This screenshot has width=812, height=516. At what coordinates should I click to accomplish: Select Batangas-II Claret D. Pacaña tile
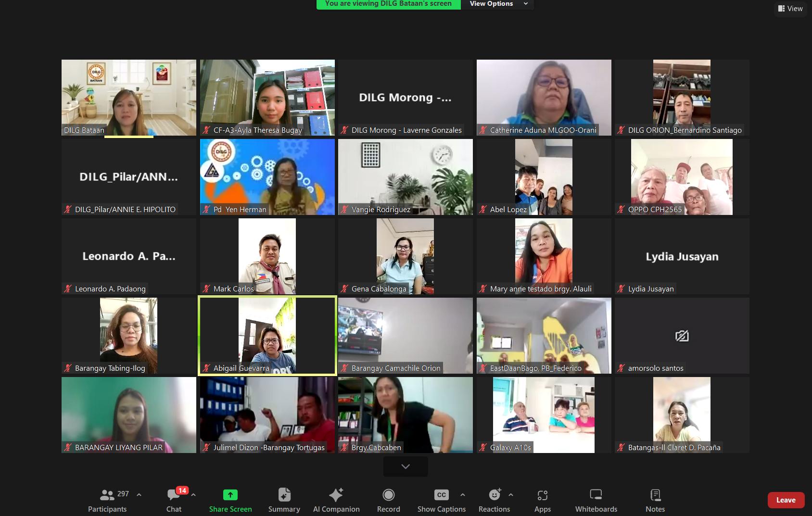coord(682,415)
